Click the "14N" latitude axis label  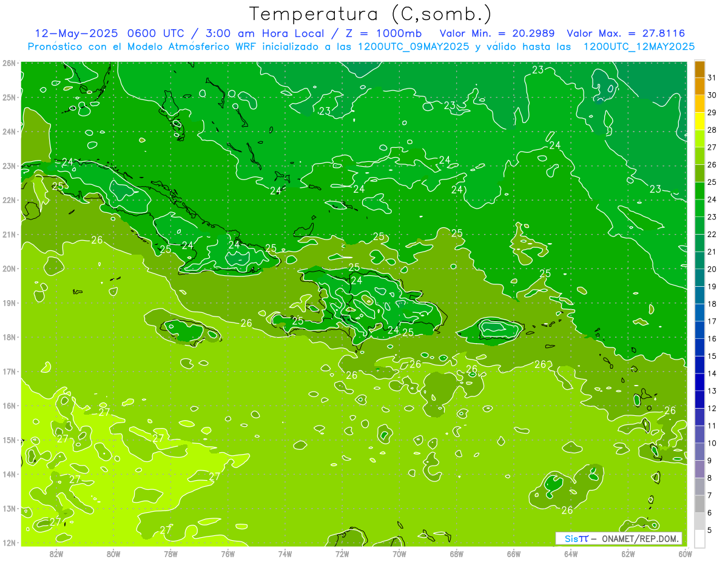coord(8,474)
